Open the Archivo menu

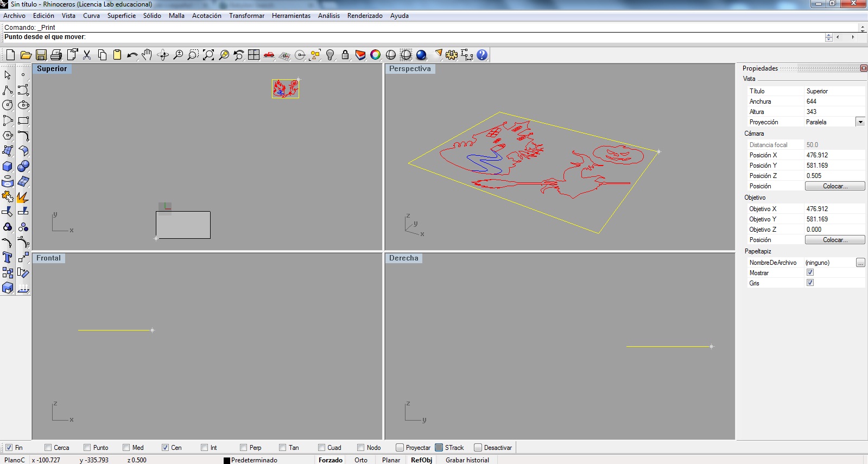(x=14, y=16)
